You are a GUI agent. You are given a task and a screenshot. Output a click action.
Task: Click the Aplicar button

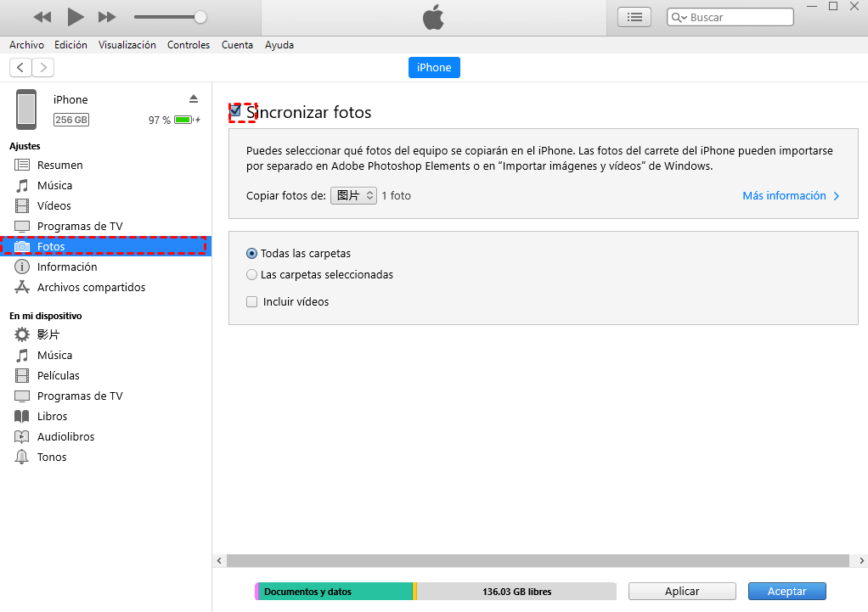682,591
